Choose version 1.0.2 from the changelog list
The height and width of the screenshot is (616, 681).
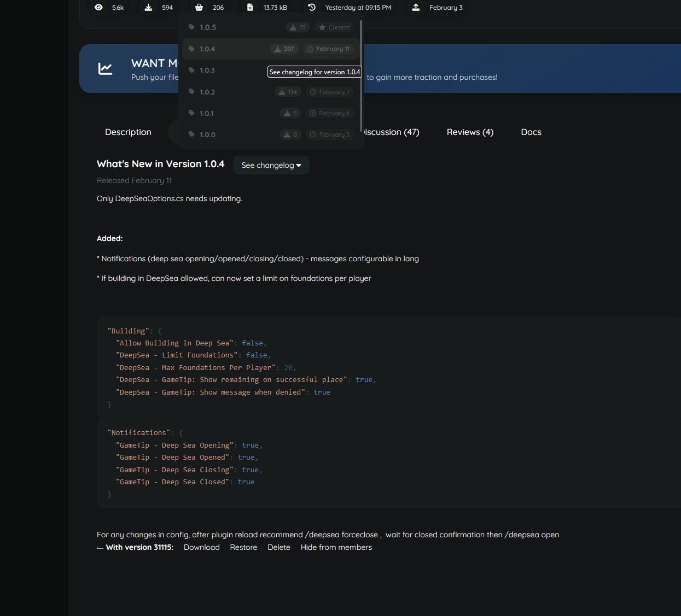(208, 92)
